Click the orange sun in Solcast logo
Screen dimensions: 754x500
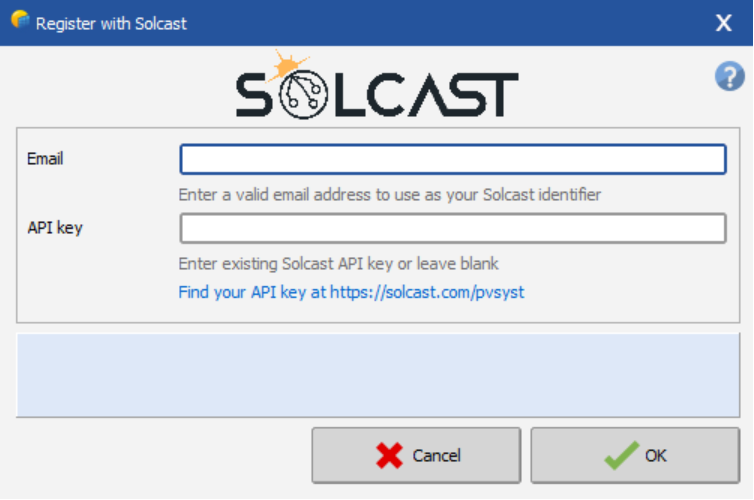point(287,65)
